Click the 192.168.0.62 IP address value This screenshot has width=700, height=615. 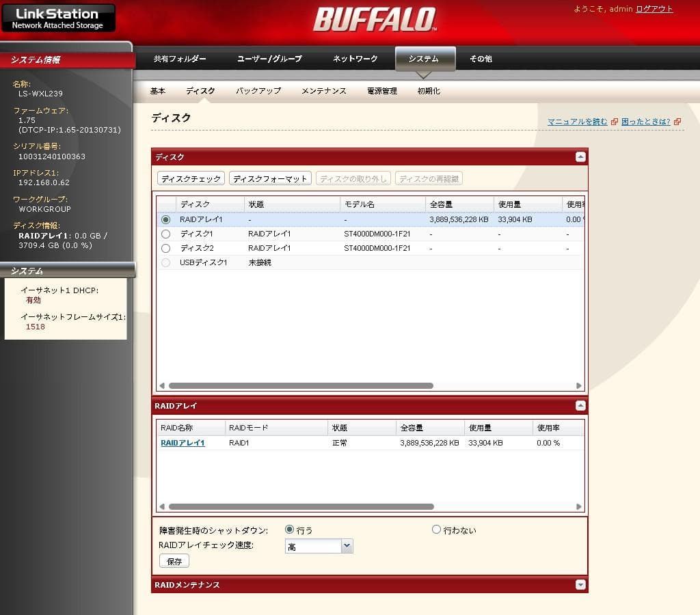(44, 182)
